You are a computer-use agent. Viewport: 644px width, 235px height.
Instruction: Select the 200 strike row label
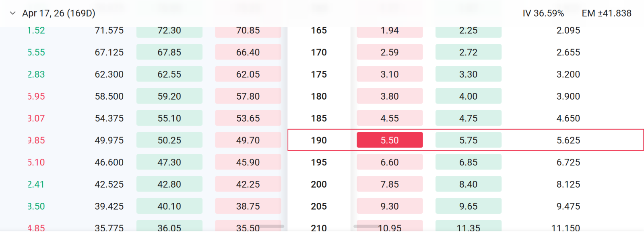pyautogui.click(x=319, y=184)
